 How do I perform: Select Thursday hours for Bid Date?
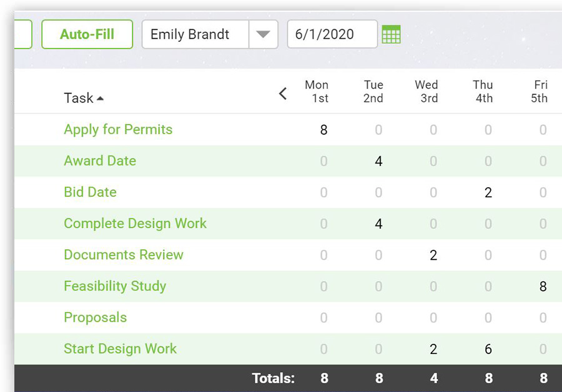pyautogui.click(x=488, y=192)
